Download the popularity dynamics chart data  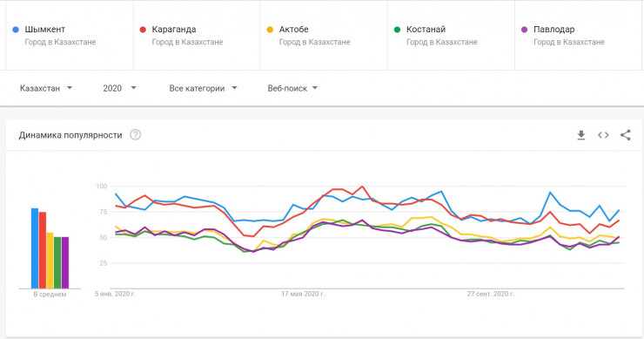(580, 135)
